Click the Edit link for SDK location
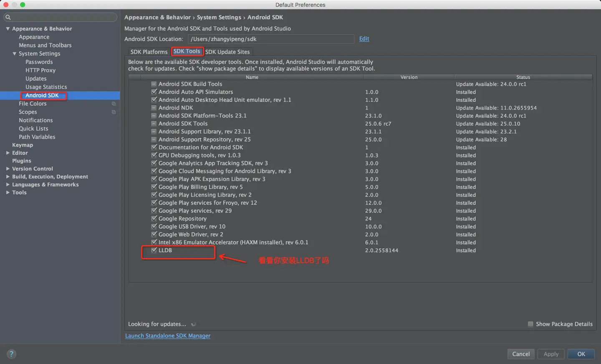Image resolution: width=601 pixels, height=364 pixels. pyautogui.click(x=364, y=39)
